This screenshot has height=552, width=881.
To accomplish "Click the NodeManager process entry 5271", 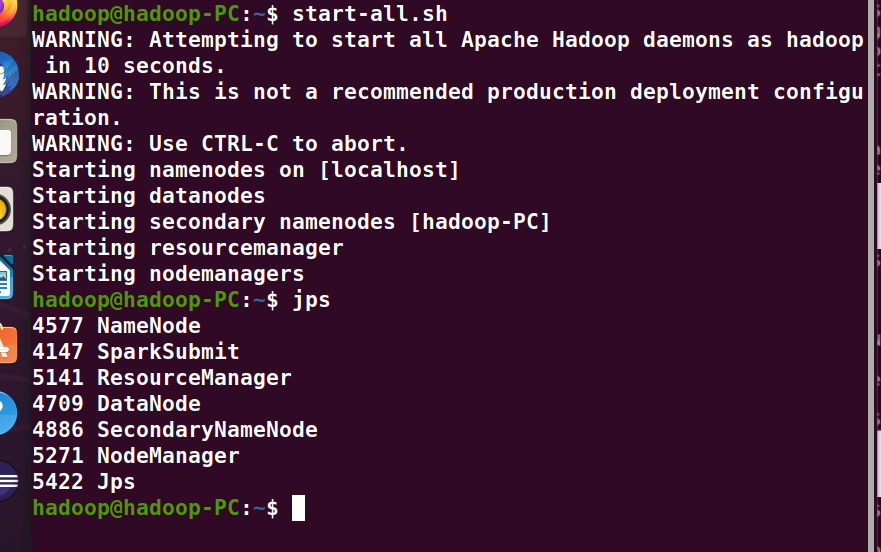I will [x=136, y=456].
